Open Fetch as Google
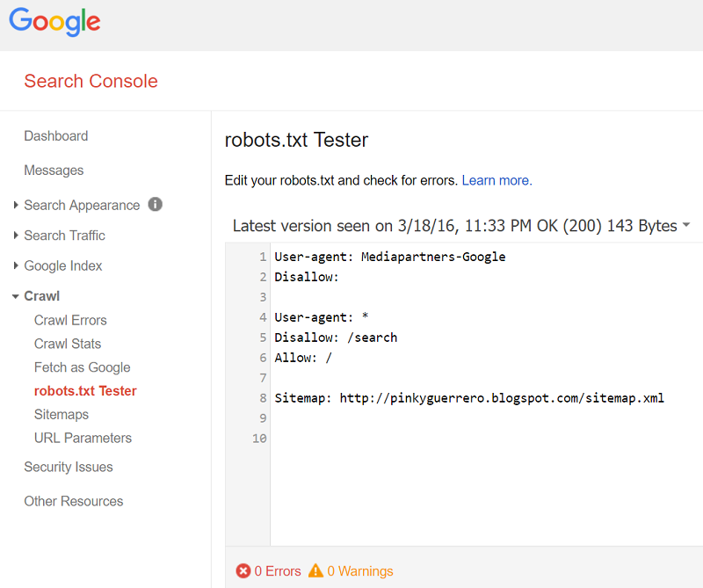Viewport: 703px width, 588px height. tap(82, 367)
